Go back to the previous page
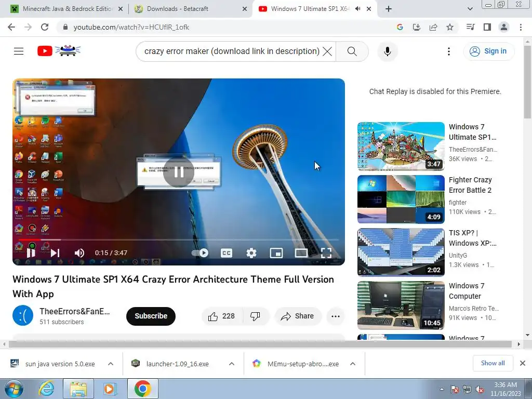 pyautogui.click(x=11, y=27)
